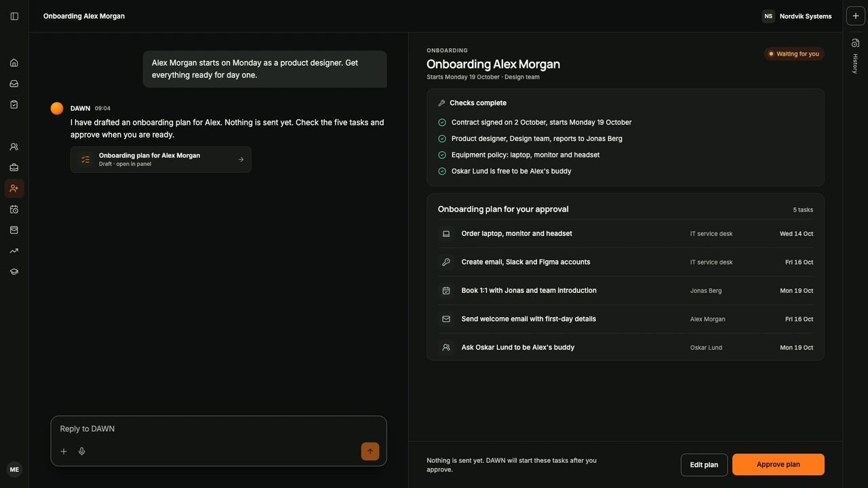868x488 pixels.
Task: Click the Edit plan button
Action: pos(704,465)
